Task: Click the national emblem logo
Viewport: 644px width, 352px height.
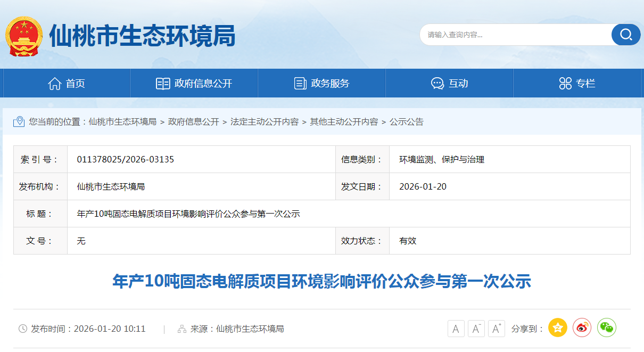Action: [23, 34]
